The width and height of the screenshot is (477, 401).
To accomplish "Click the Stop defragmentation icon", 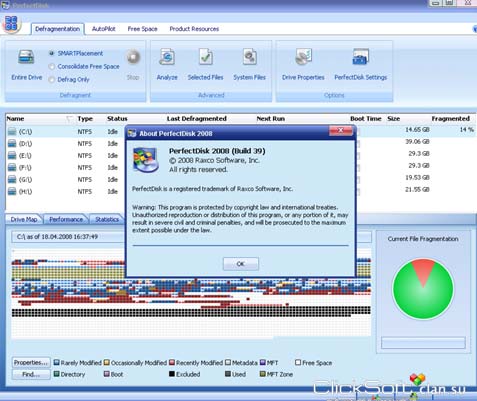I will click(x=134, y=57).
